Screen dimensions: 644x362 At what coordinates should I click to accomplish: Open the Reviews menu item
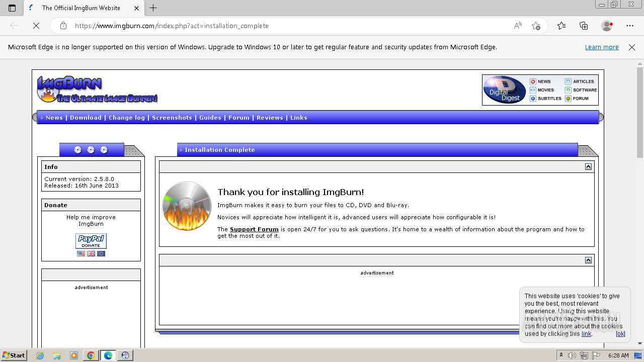pyautogui.click(x=270, y=118)
